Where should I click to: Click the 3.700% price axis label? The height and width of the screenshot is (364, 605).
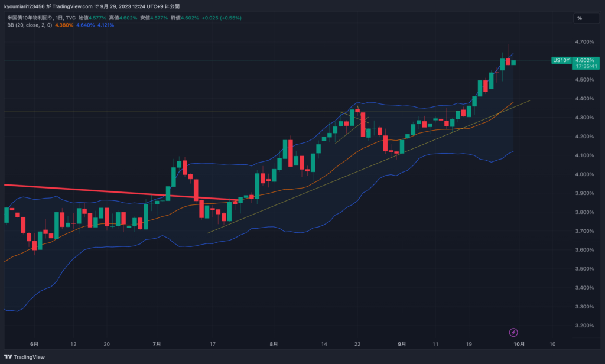click(x=584, y=231)
